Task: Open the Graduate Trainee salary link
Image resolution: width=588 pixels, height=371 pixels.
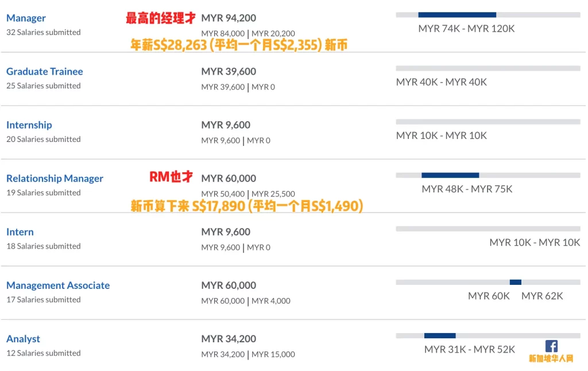Action: (x=45, y=71)
